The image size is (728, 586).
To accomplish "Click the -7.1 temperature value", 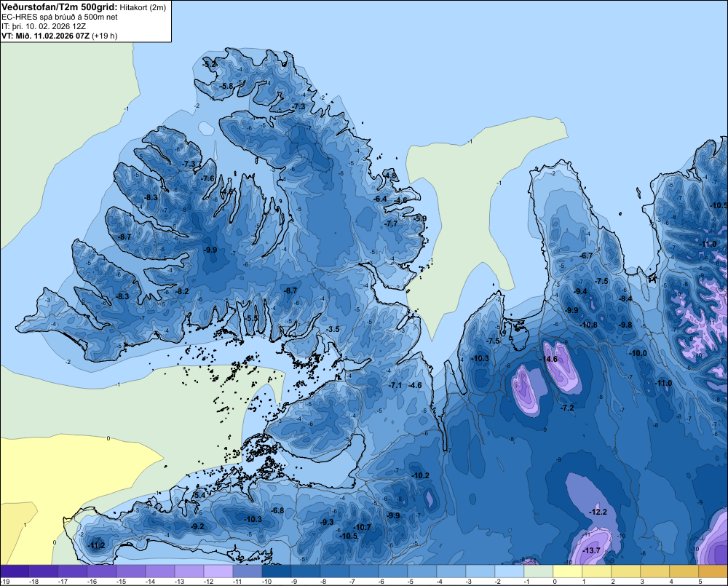I will (x=395, y=385).
